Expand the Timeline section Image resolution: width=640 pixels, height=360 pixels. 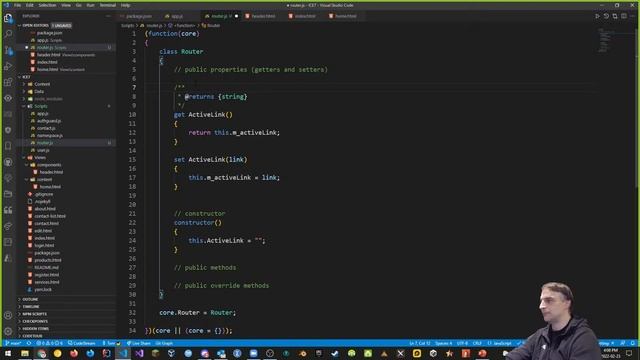tap(31, 307)
